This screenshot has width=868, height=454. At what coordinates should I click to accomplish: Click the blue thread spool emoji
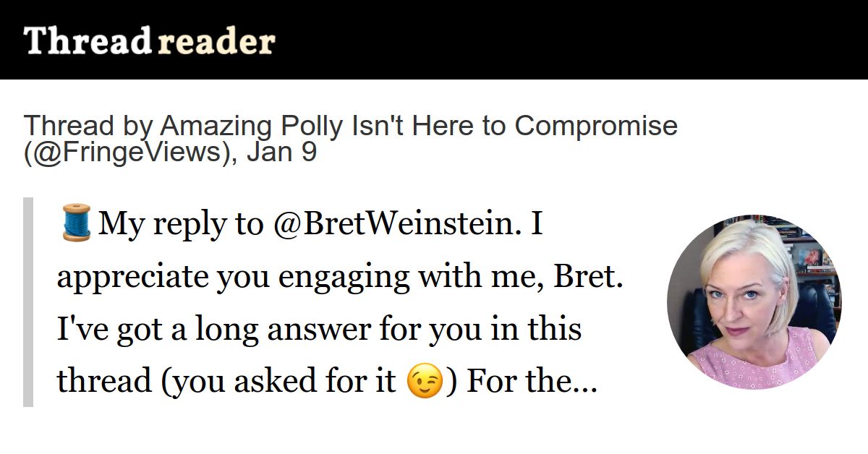click(x=75, y=223)
